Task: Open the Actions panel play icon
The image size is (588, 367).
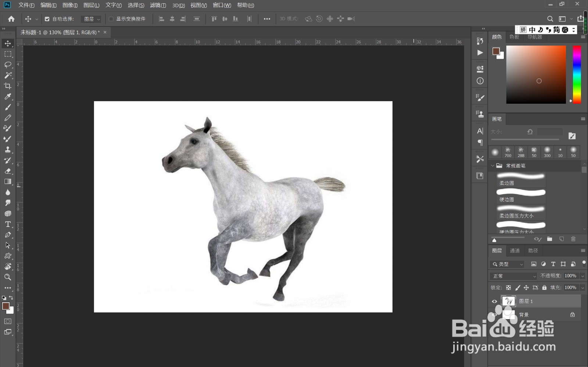Action: point(480,53)
